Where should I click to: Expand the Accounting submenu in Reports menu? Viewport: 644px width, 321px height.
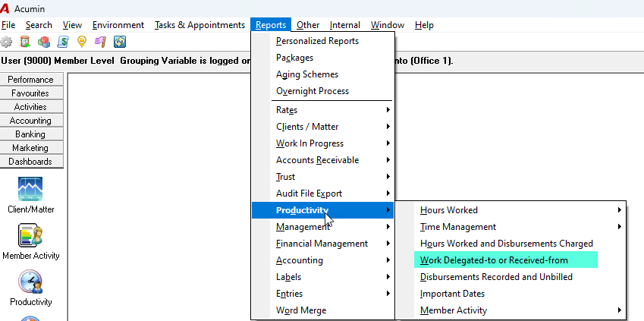322,260
